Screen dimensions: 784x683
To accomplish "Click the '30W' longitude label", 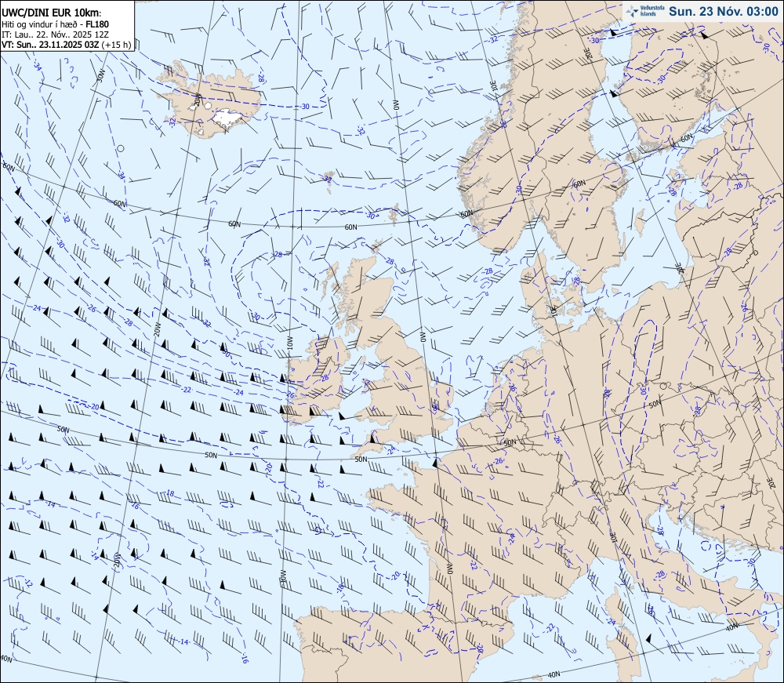I will click(x=101, y=77).
